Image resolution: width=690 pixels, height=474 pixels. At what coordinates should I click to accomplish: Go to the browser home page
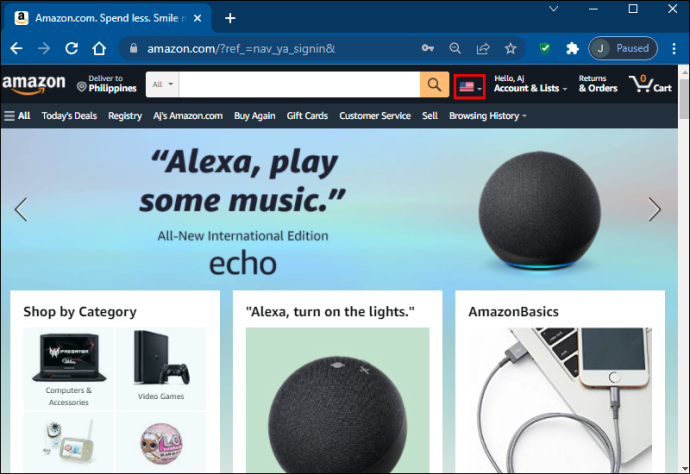(x=99, y=48)
